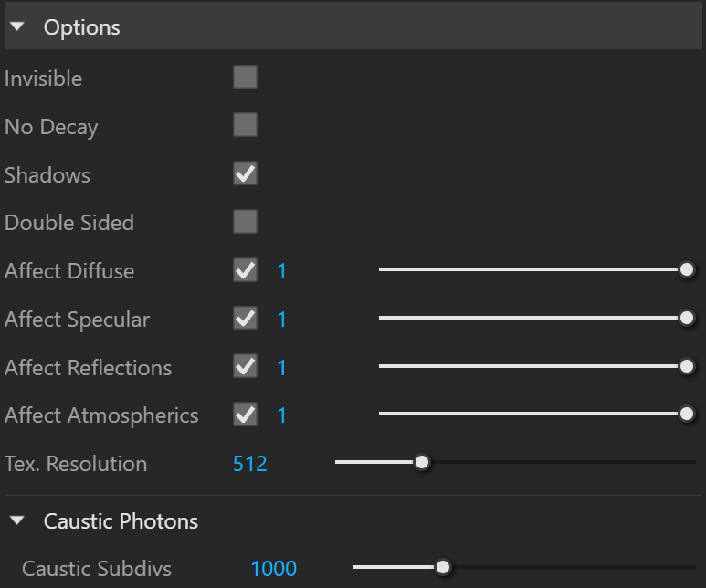Click the Caustic Subdivs slider handle
Viewport: 706px width, 588px height.
point(443,567)
